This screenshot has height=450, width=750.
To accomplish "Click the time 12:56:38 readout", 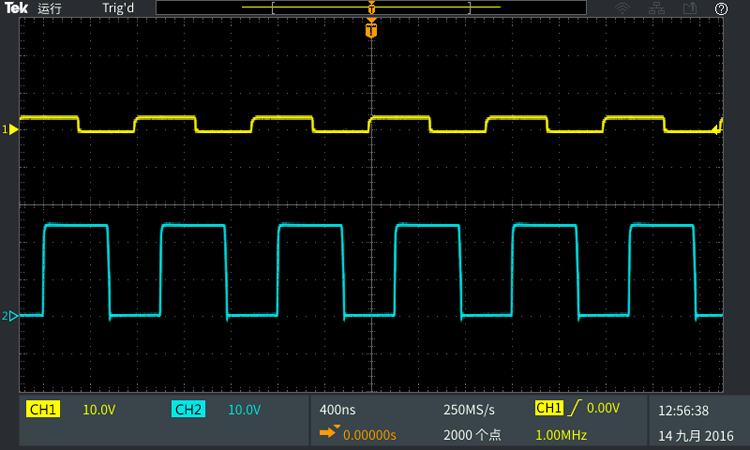I will tap(684, 410).
